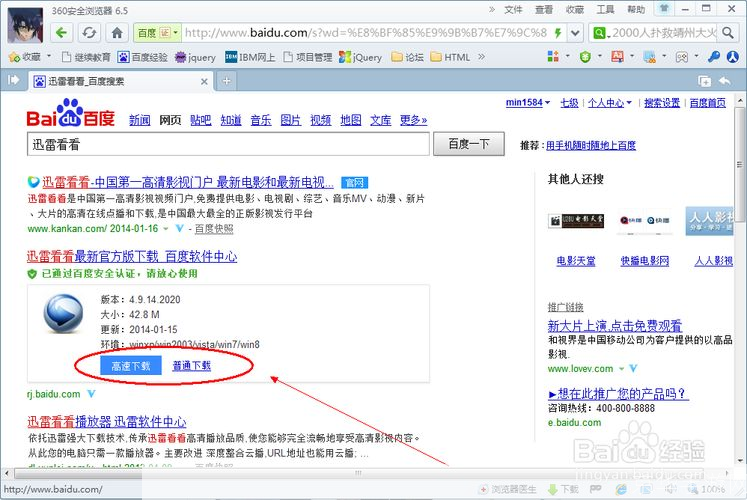Click the 高速下载 button
Image resolution: width=747 pixels, height=500 pixels.
click(x=131, y=366)
